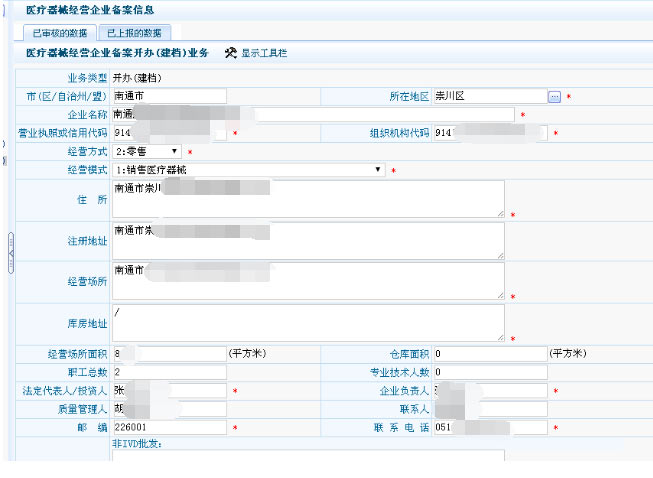
Task: Click inside the 库房地址 text area
Action: 307,322
